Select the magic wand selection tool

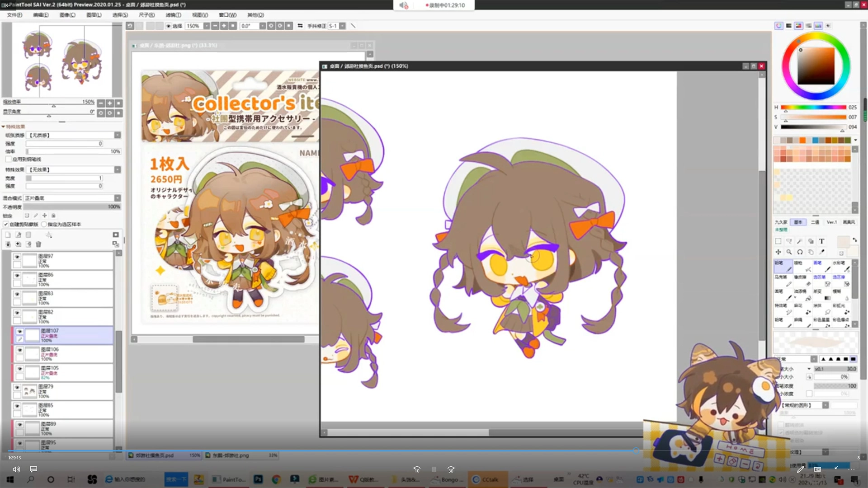point(799,241)
